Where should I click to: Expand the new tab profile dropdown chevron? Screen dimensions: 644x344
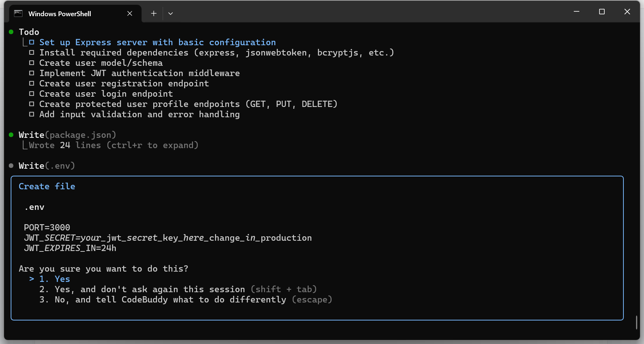(171, 14)
